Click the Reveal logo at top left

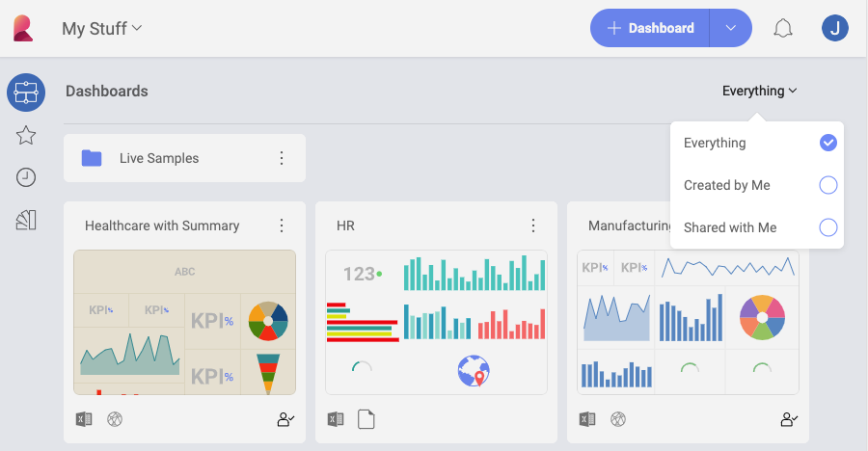click(23, 28)
